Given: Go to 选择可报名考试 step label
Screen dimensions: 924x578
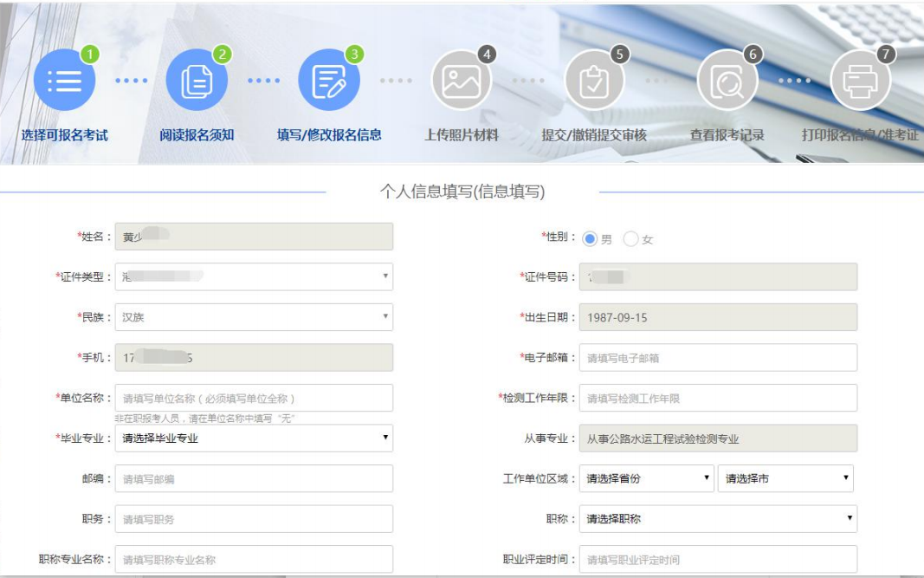Looking at the screenshot, I should (x=65, y=135).
